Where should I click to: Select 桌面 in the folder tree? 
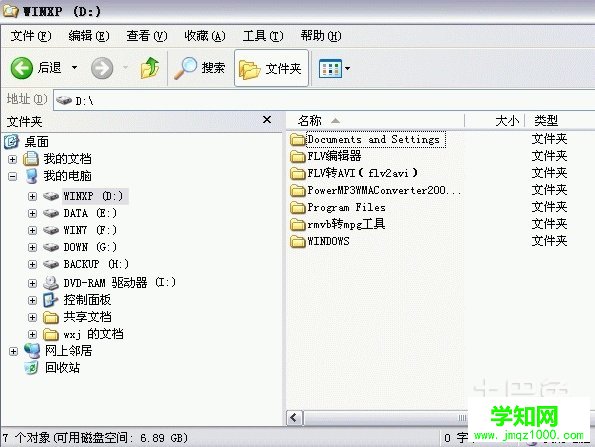(x=37, y=142)
